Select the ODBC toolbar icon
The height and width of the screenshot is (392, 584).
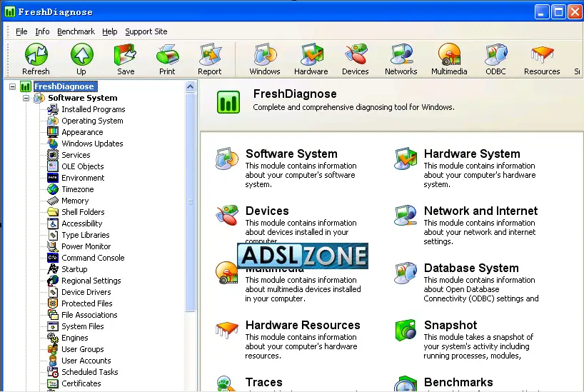495,54
